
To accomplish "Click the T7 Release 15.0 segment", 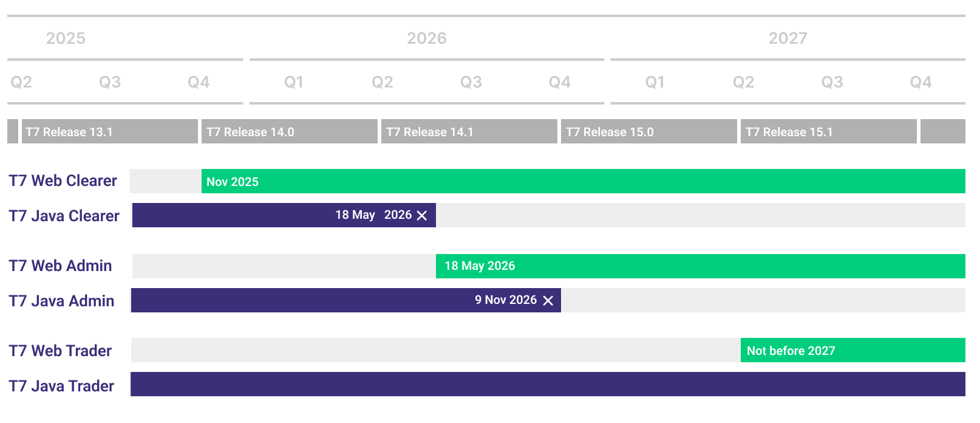I will point(648,132).
